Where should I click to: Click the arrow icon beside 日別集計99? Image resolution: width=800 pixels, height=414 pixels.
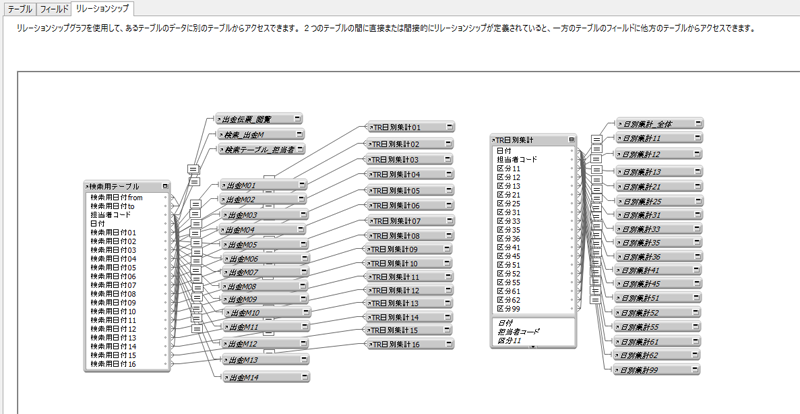click(618, 370)
